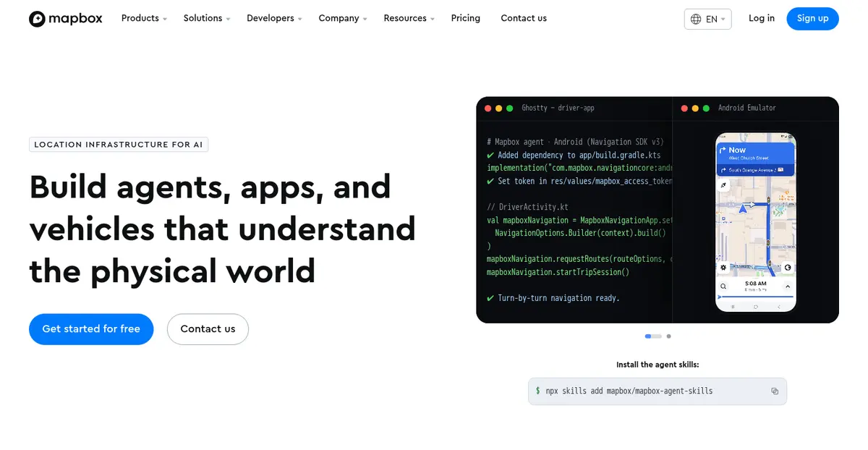Tap the compass icon in the emulator map
The width and height of the screenshot is (868, 450).
723,185
